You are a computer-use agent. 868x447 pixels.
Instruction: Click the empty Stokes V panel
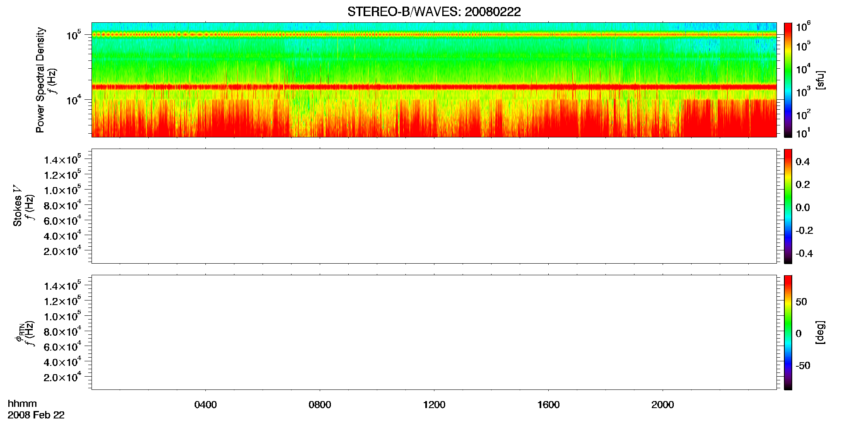click(x=434, y=206)
